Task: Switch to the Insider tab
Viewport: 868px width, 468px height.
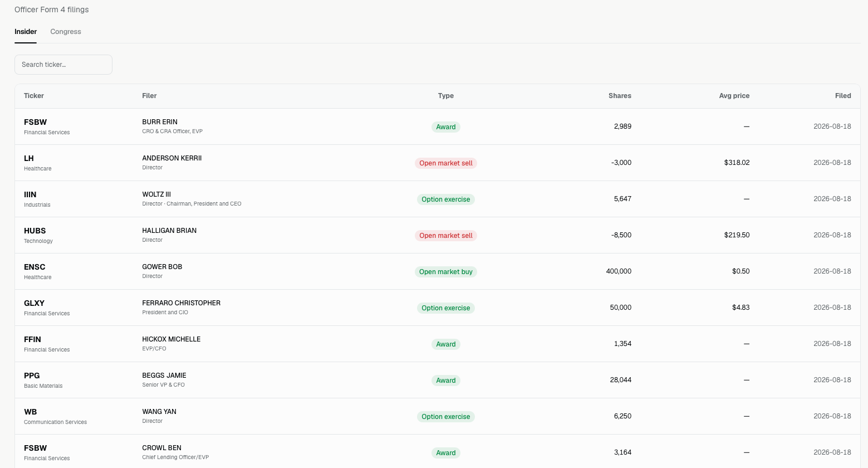Action: (x=26, y=32)
